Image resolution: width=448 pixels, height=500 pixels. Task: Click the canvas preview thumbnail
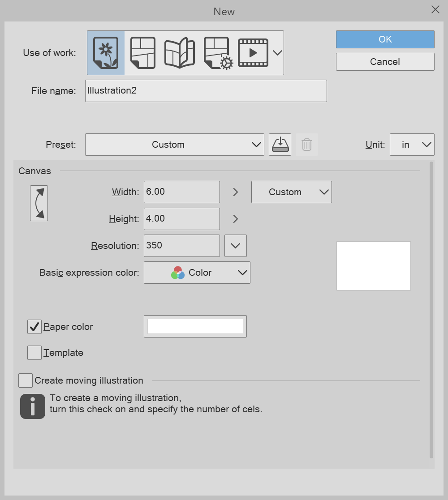pyautogui.click(x=373, y=266)
